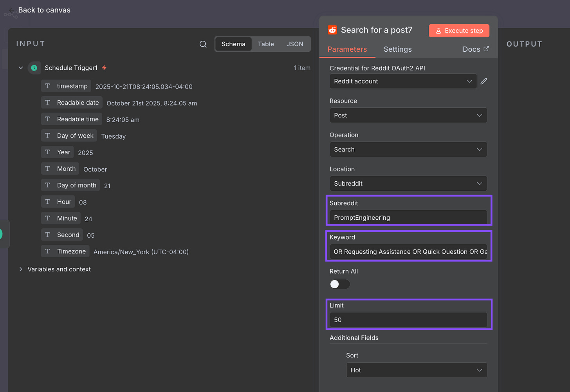Screen dimensions: 570x392
Task: Click the OUTPUT panel heading
Action: pos(525,44)
